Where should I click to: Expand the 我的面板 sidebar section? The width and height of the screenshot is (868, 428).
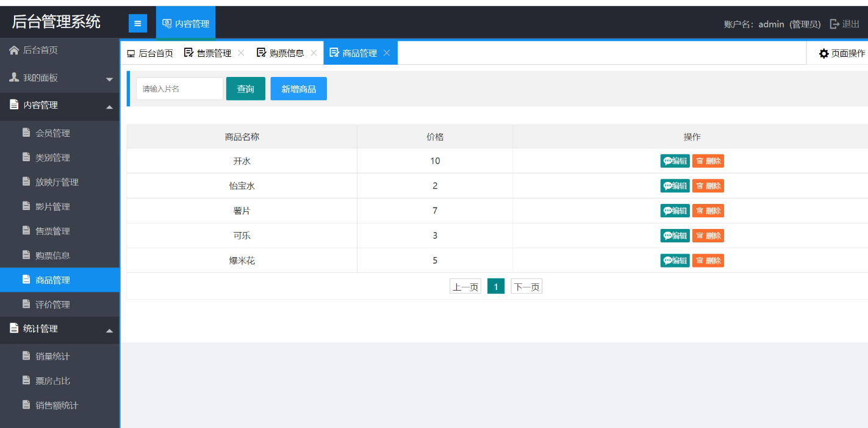(x=60, y=78)
